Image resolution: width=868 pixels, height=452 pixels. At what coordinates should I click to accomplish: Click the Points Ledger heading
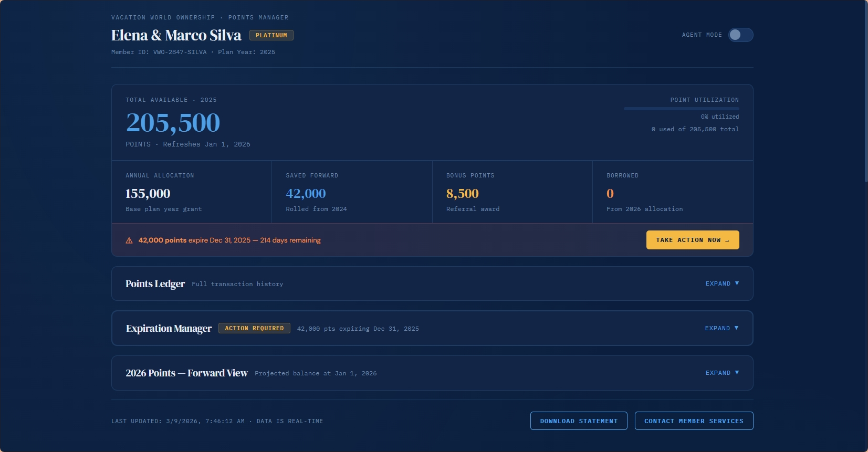(x=155, y=283)
